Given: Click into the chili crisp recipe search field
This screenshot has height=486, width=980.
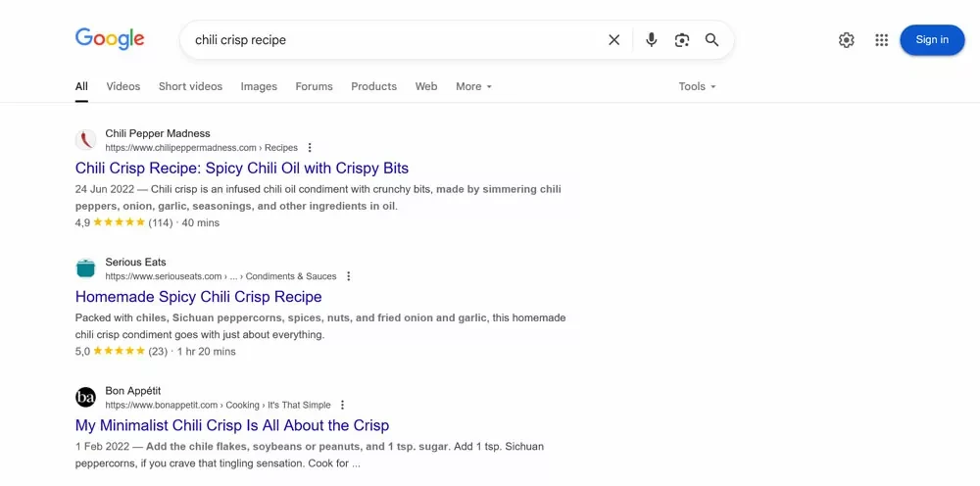Looking at the screenshot, I should (x=392, y=40).
